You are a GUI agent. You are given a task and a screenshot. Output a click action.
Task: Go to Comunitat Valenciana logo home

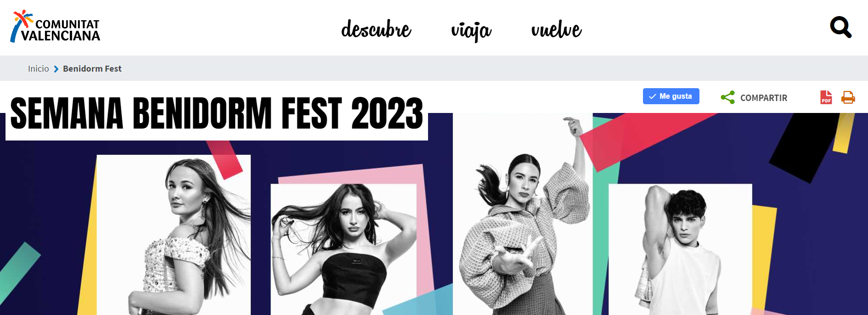pos(55,27)
